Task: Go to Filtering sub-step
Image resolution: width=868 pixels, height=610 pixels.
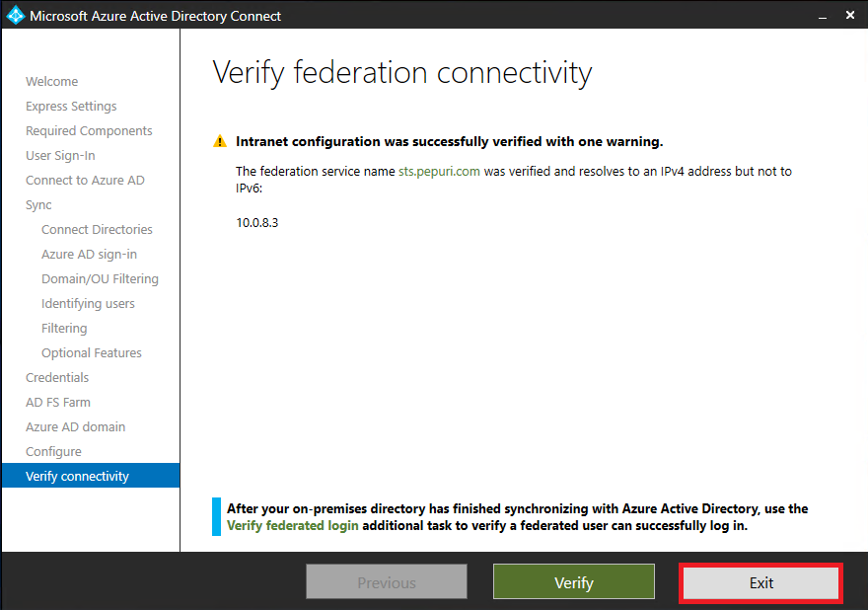Action: [64, 329]
